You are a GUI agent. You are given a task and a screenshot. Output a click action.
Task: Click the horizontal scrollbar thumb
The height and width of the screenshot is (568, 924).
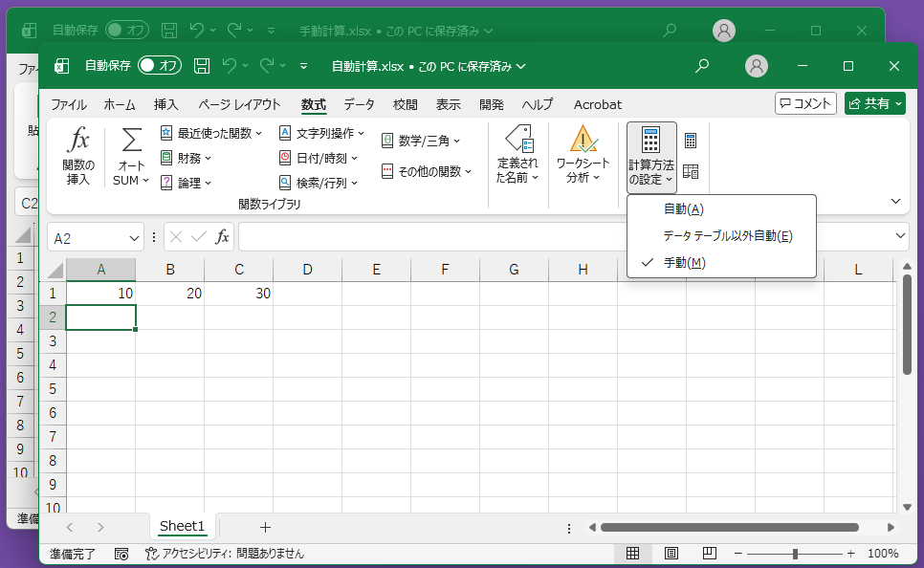[x=730, y=527]
